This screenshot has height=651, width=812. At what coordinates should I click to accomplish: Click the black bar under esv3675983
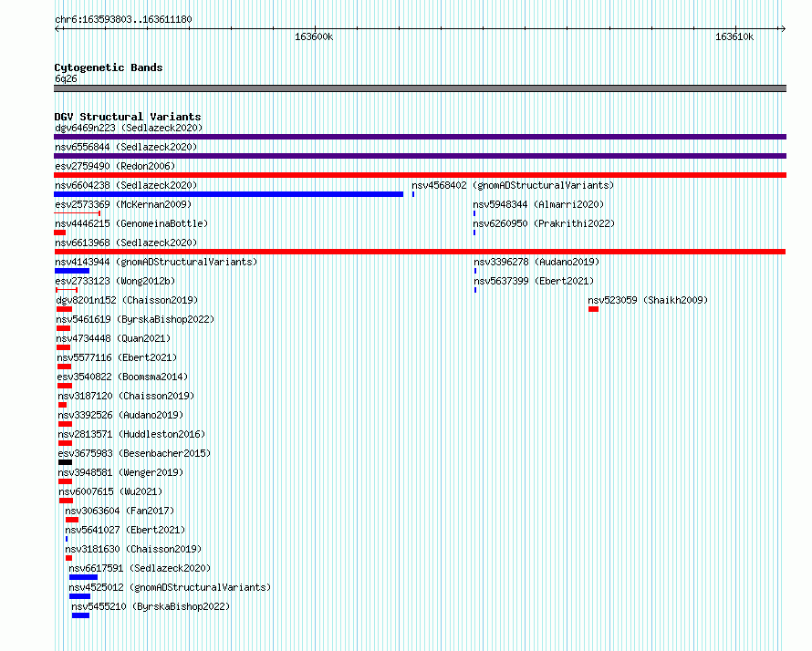pyautogui.click(x=66, y=462)
